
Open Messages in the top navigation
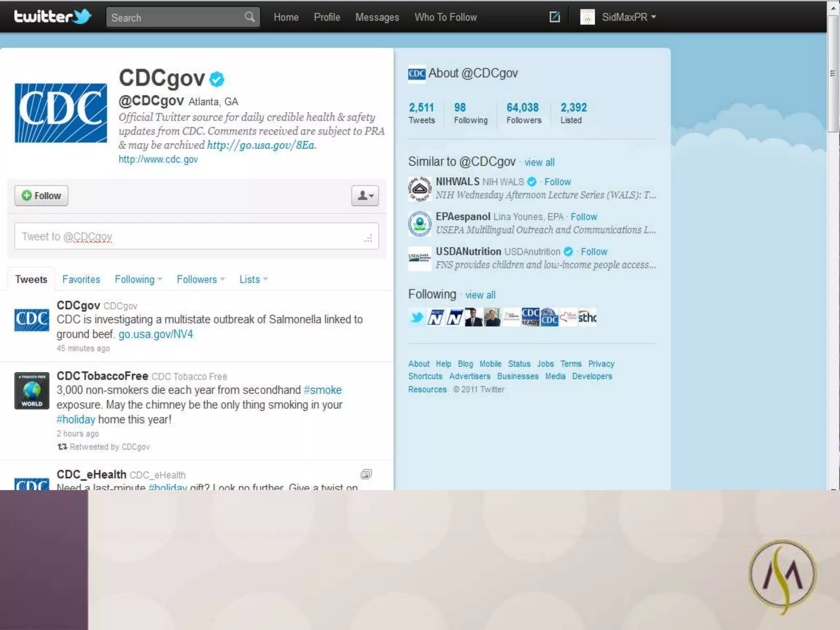(x=377, y=17)
